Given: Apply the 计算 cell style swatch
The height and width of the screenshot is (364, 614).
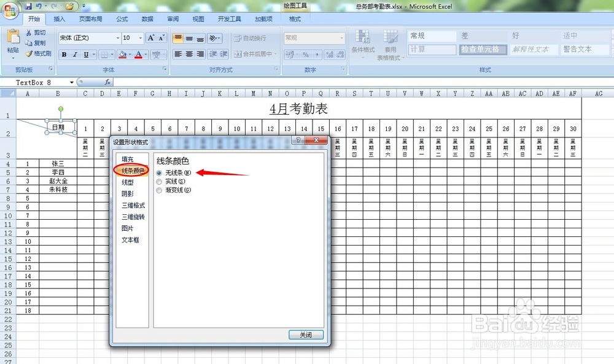Looking at the screenshot, I should pyautogui.click(x=432, y=49).
